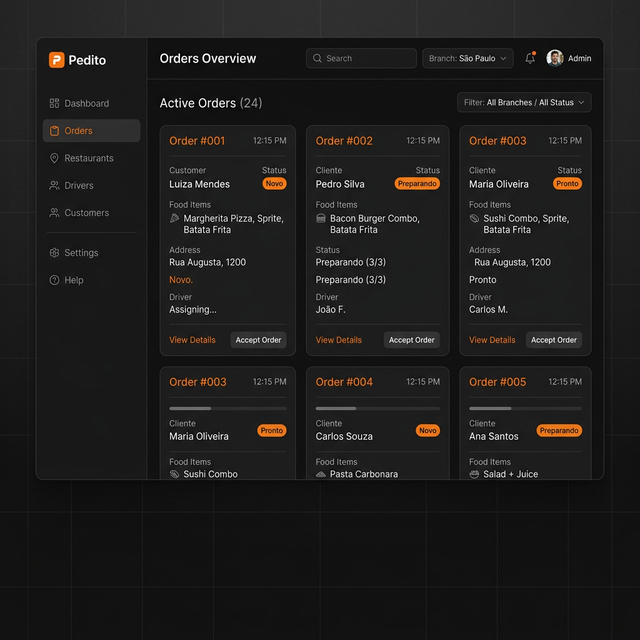640x640 pixels.
Task: Click the Settings gear icon
Action: point(54,253)
